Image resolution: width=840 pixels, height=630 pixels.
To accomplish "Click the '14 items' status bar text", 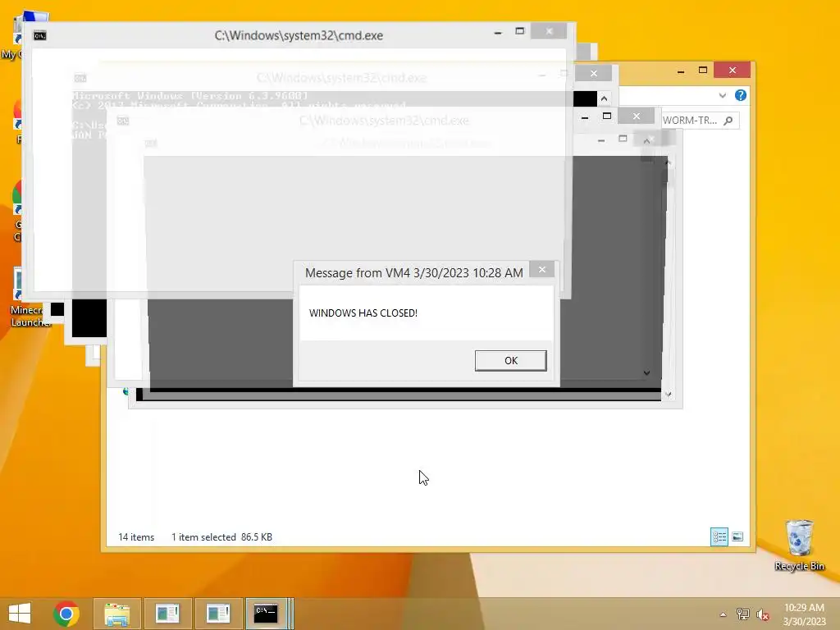I will tap(136, 536).
